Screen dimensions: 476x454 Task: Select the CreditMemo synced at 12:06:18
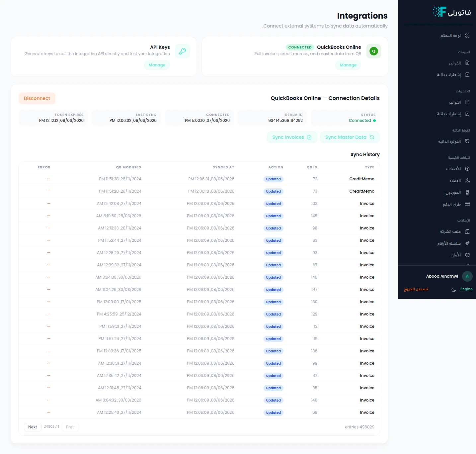click(x=199, y=191)
